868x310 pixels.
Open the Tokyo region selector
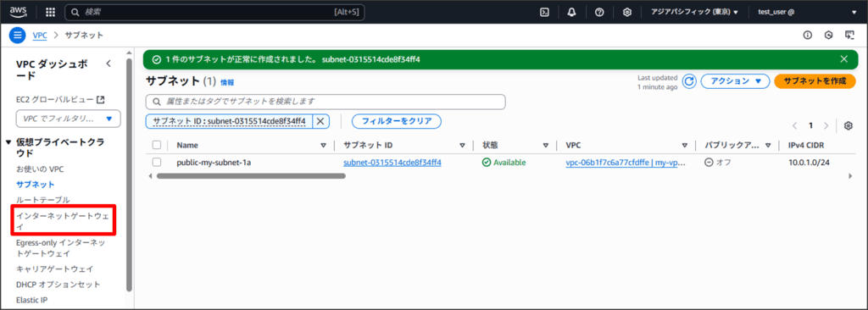coord(695,12)
